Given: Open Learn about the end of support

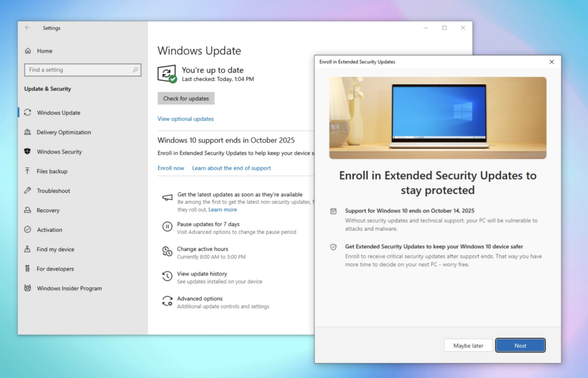Looking at the screenshot, I should click(x=231, y=168).
